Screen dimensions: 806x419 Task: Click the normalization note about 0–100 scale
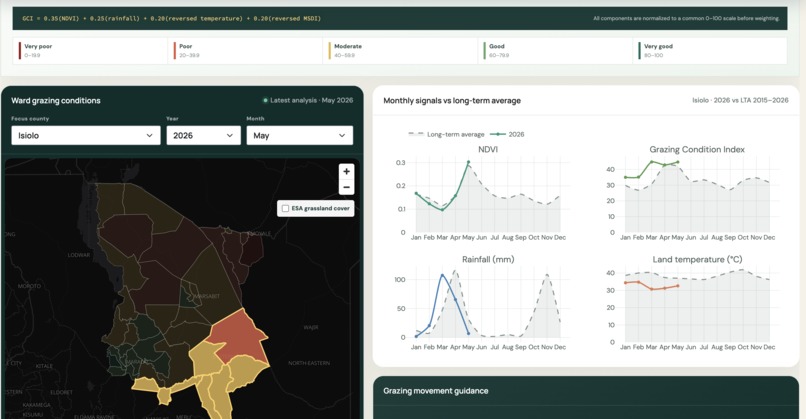[686, 19]
